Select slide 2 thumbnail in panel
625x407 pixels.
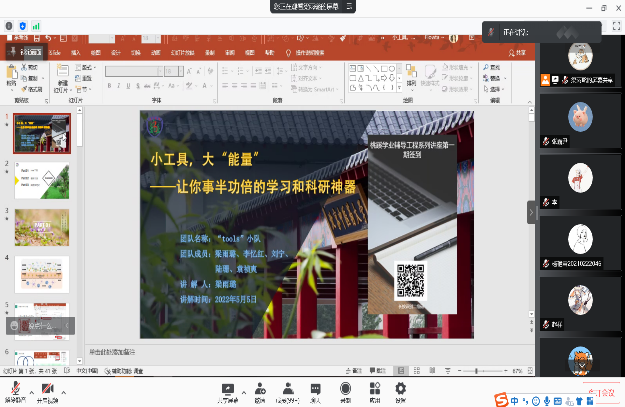tap(41, 178)
